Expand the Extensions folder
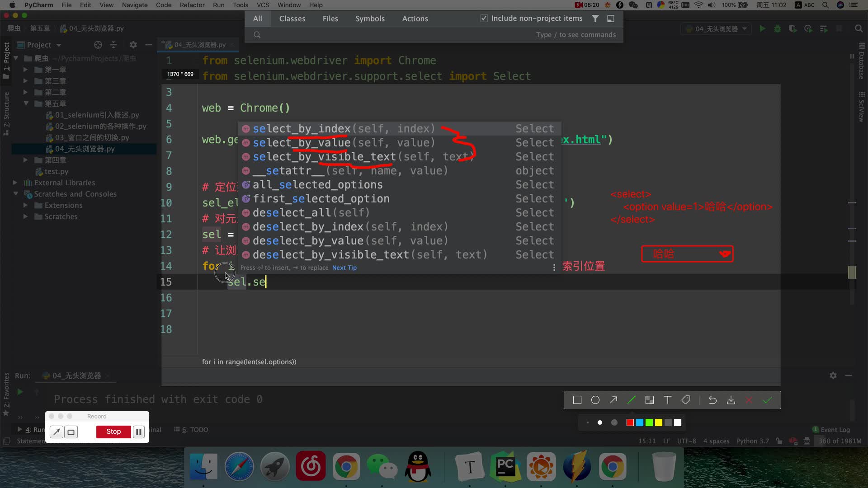 click(25, 205)
